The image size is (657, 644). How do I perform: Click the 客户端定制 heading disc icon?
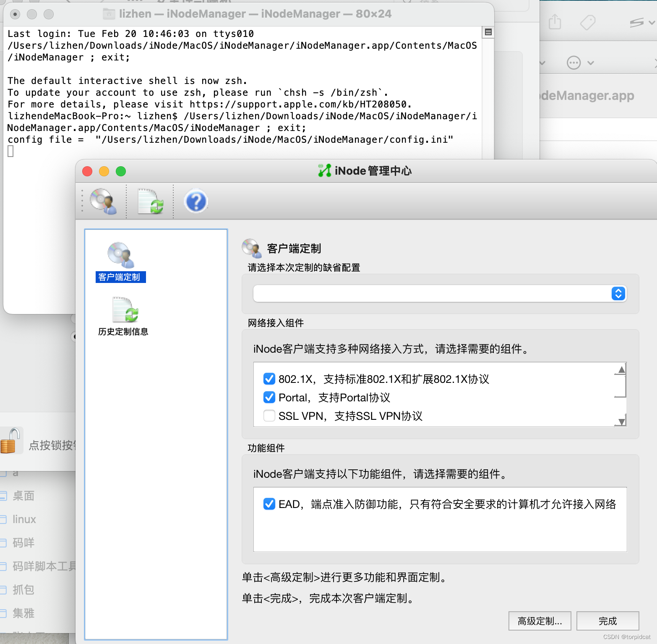[x=252, y=248]
